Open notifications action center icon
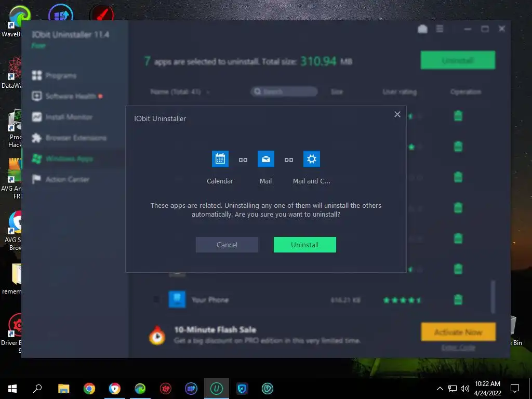The image size is (532, 399). pos(515,389)
